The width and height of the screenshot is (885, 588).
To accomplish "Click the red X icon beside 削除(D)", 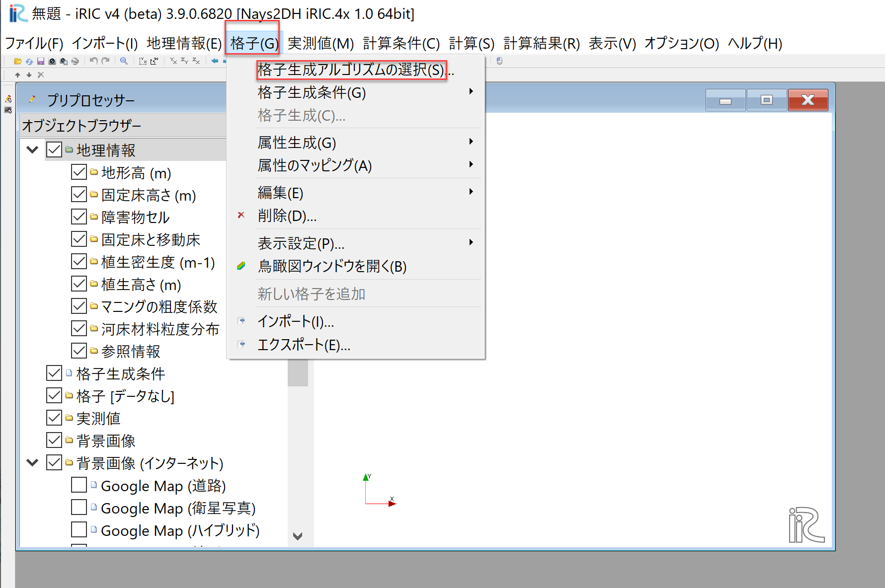I will pos(241,215).
